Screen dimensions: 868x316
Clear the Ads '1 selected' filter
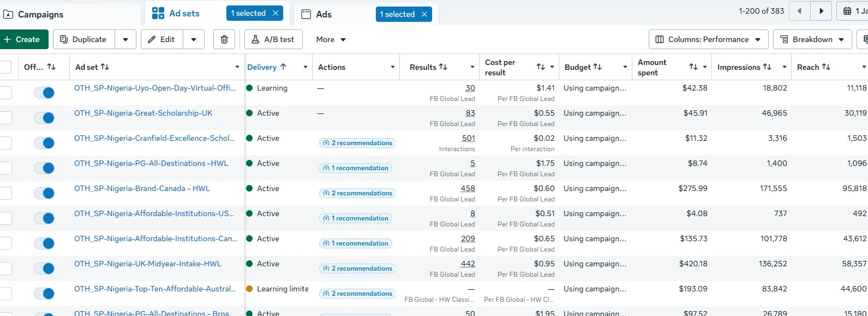[424, 14]
